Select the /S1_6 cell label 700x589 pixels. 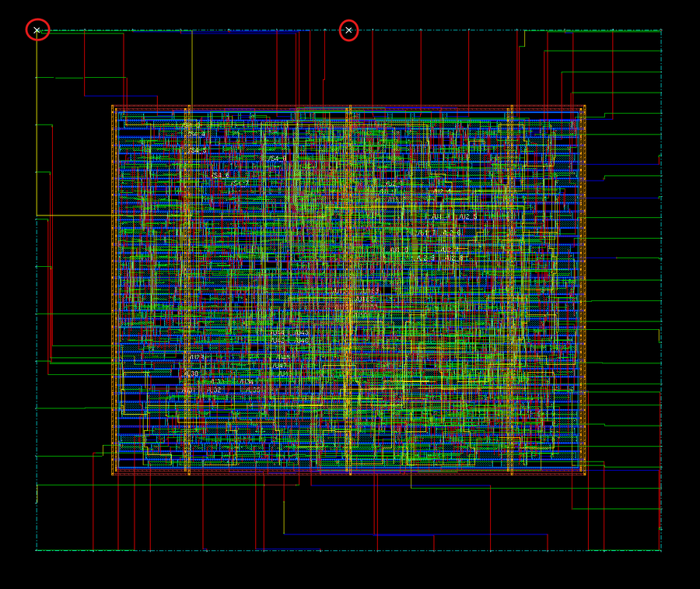point(220,175)
